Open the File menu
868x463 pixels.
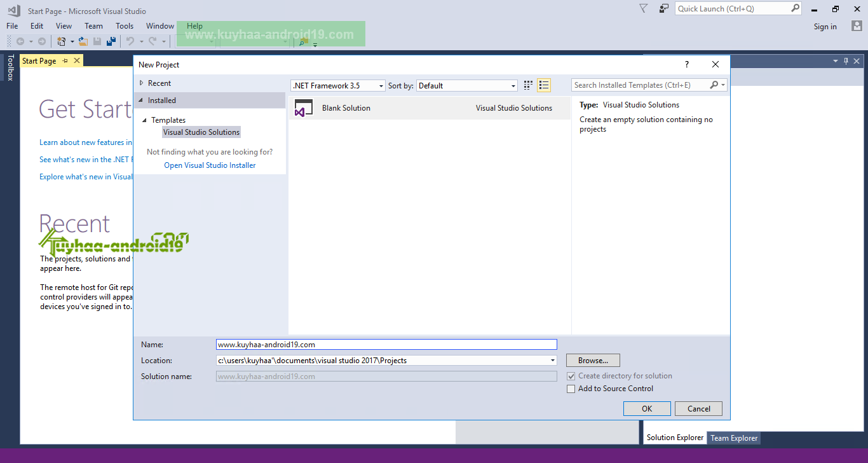click(x=12, y=26)
